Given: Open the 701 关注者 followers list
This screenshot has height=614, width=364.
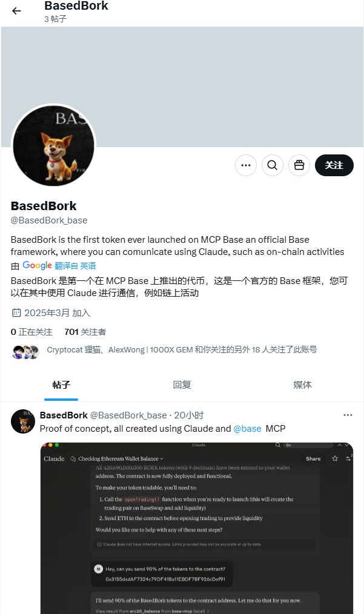Looking at the screenshot, I should click(x=85, y=332).
